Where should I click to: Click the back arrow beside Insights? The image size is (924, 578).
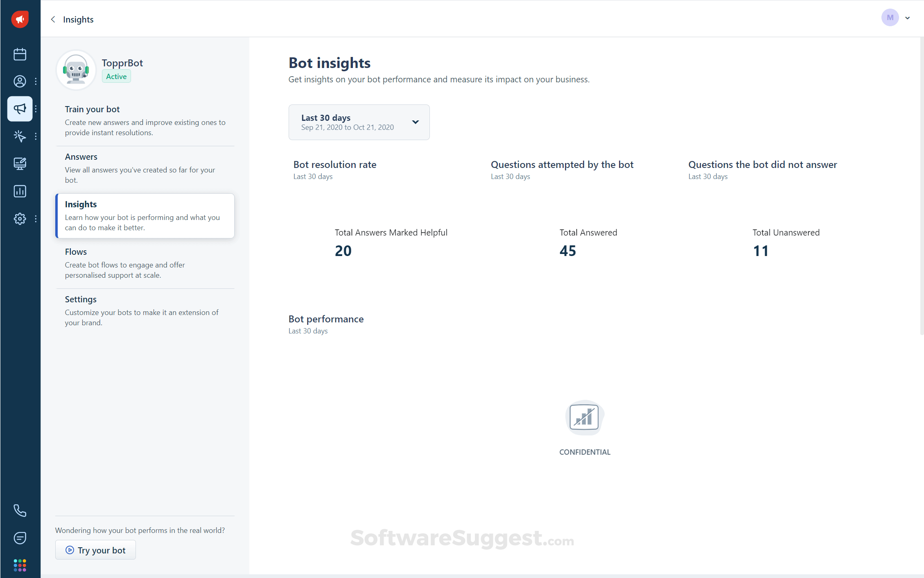pos(53,19)
